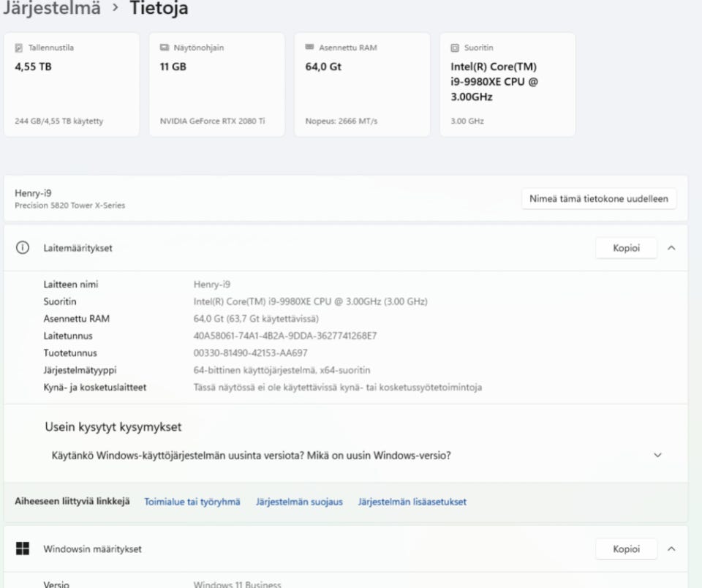Screen dimensions: 702x588
Task: Copy device specs with Laitemääritykset Kopioi button
Action: [x=626, y=248]
